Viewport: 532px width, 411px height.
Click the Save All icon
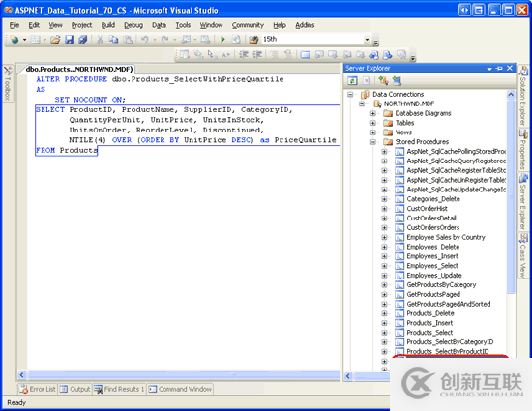coord(83,40)
